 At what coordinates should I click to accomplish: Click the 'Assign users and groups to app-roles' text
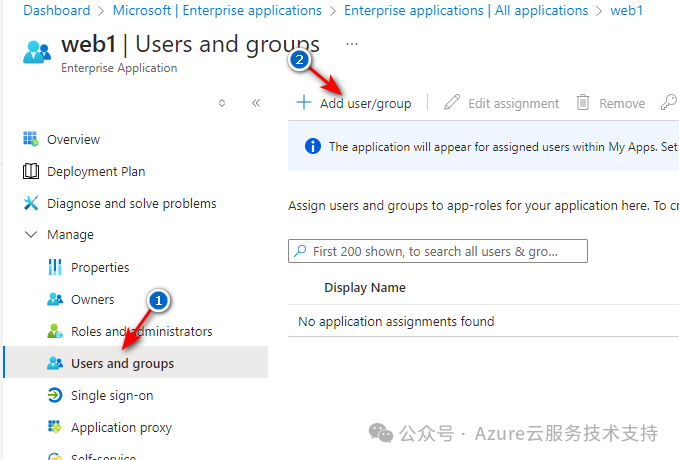tap(483, 205)
